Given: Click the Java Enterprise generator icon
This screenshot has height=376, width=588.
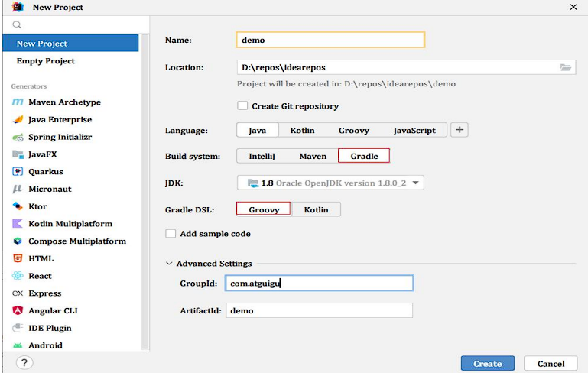Looking at the screenshot, I should pyautogui.click(x=18, y=120).
